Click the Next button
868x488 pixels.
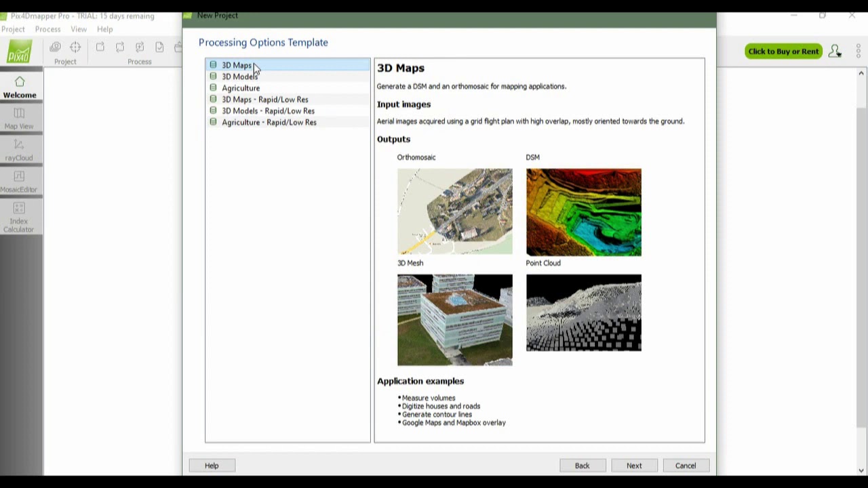tap(634, 466)
